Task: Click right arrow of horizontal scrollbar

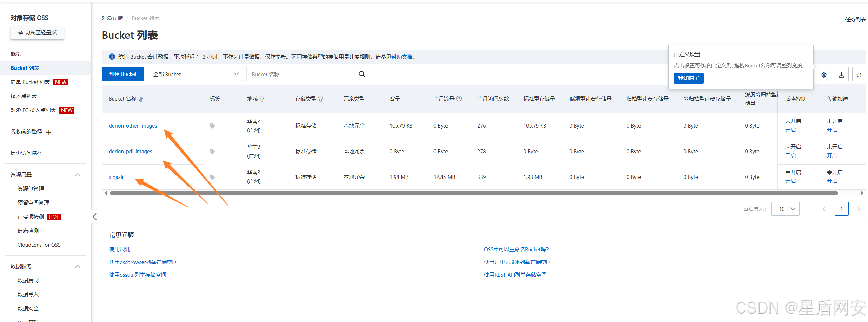Action: click(x=862, y=193)
